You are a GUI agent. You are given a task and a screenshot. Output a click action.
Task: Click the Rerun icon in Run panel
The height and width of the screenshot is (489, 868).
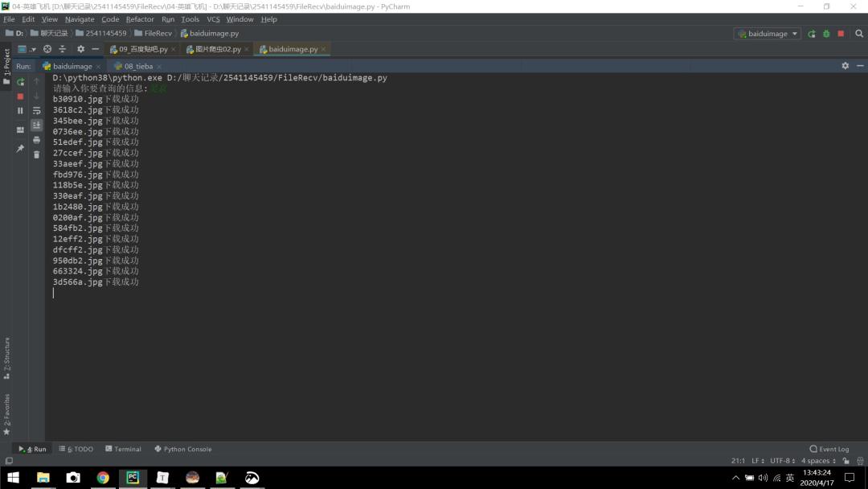[x=21, y=81]
